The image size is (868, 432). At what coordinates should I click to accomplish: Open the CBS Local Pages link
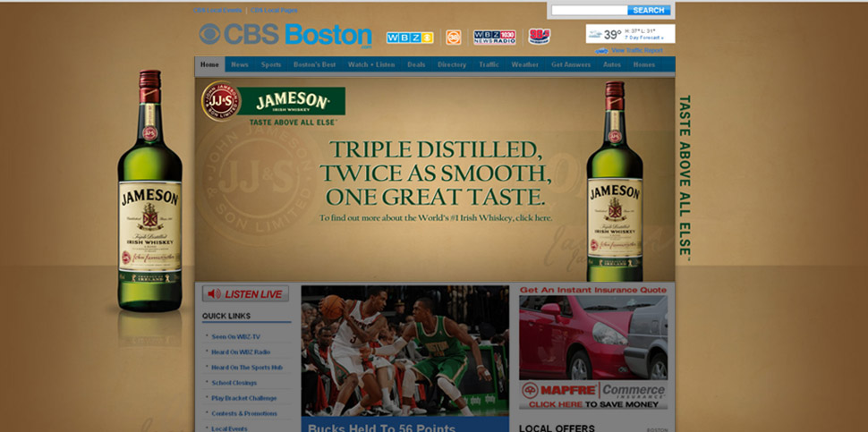(274, 11)
